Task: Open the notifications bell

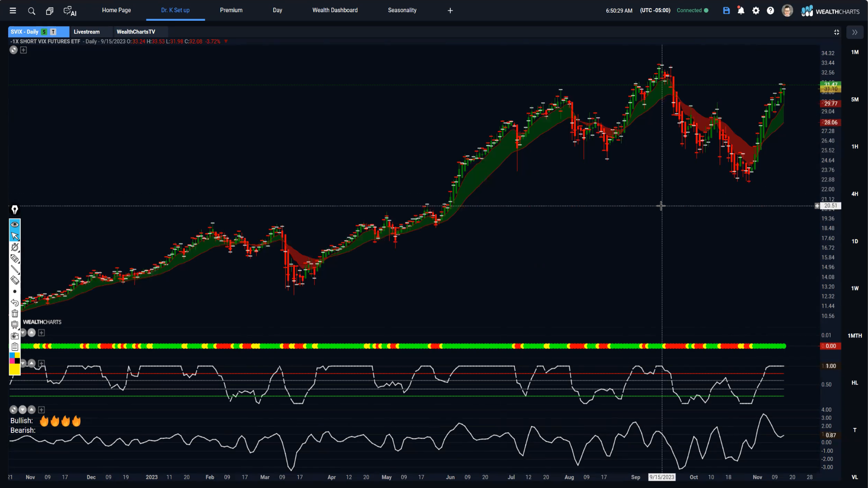Action: click(741, 10)
